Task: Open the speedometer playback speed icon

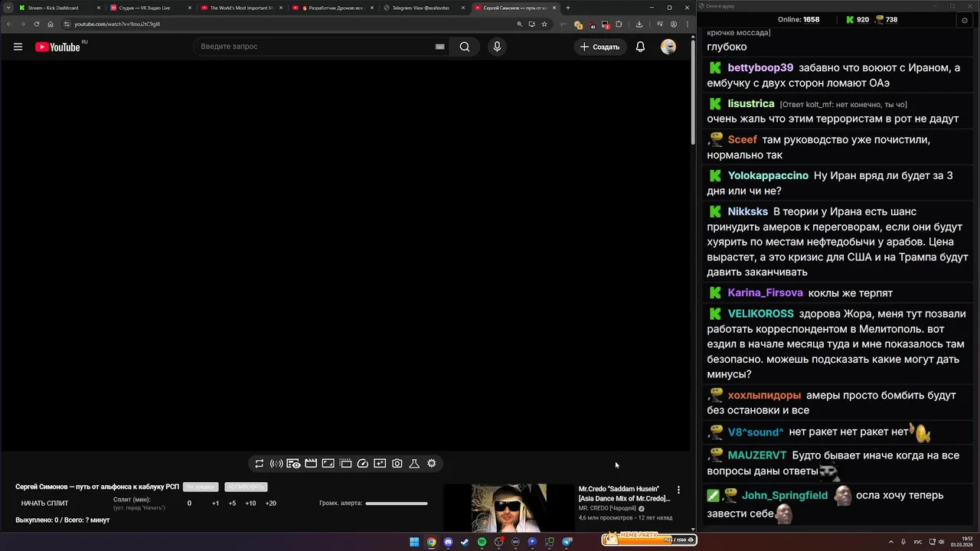Action: click(x=363, y=464)
